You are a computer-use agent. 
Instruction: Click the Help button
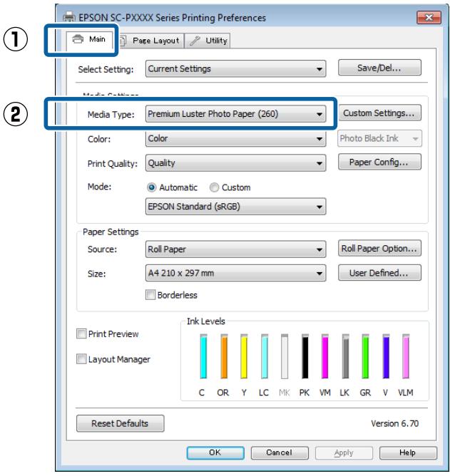pyautogui.click(x=408, y=452)
